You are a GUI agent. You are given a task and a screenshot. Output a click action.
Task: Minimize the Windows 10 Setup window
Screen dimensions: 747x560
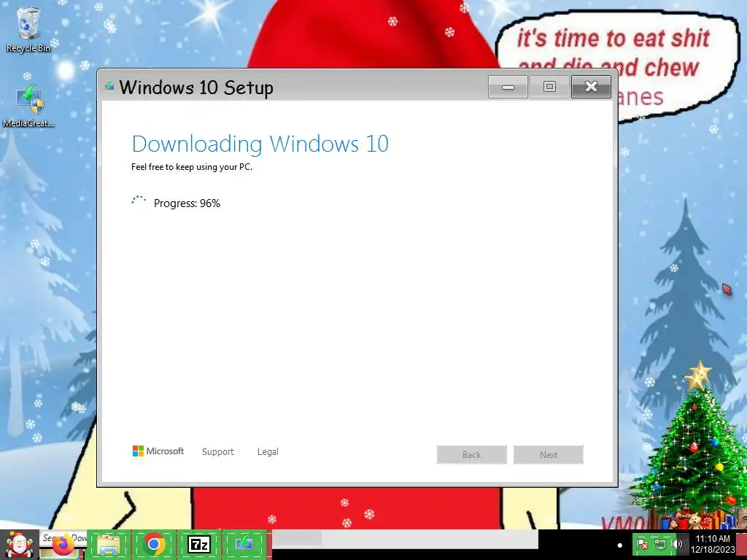508,87
